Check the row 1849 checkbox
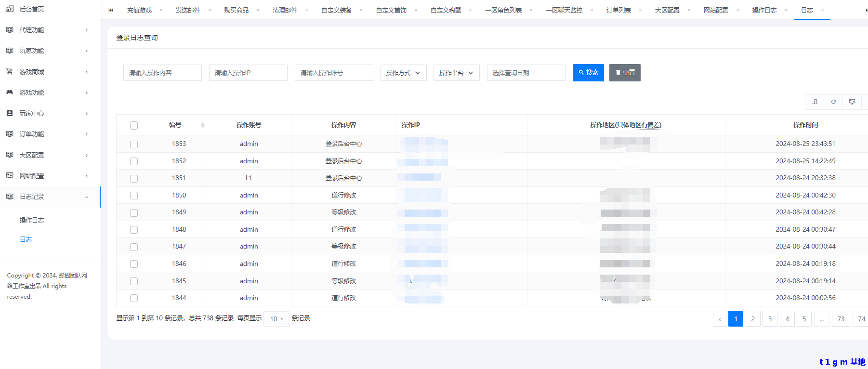The width and height of the screenshot is (868, 369). pos(134,212)
